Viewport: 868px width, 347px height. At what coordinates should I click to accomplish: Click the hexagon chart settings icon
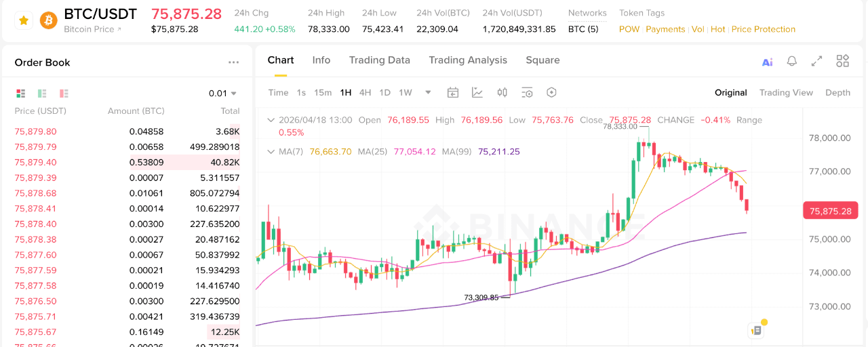click(x=551, y=93)
